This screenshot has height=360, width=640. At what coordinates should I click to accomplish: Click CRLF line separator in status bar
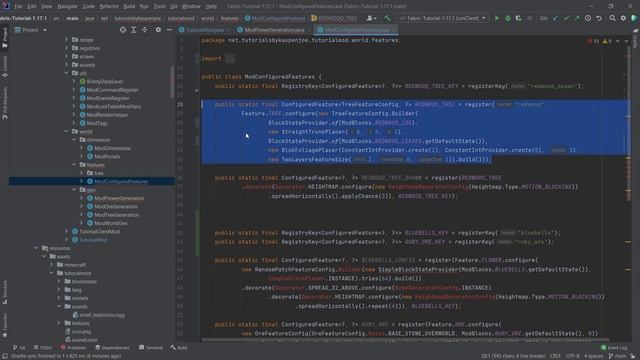coord(556,356)
